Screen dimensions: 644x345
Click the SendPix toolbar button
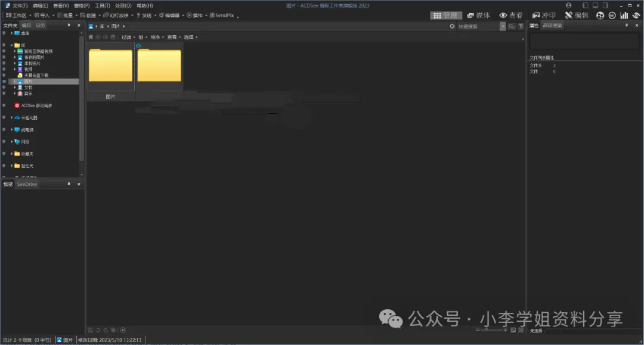222,15
